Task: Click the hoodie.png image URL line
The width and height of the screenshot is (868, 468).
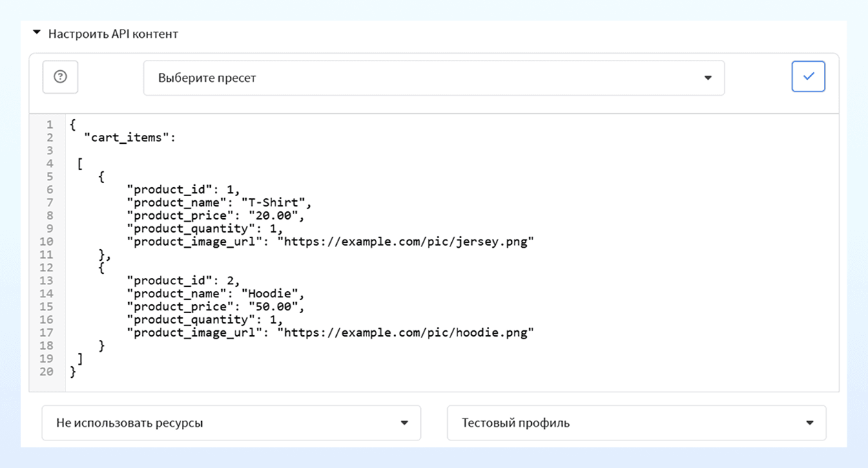Action: coord(331,333)
